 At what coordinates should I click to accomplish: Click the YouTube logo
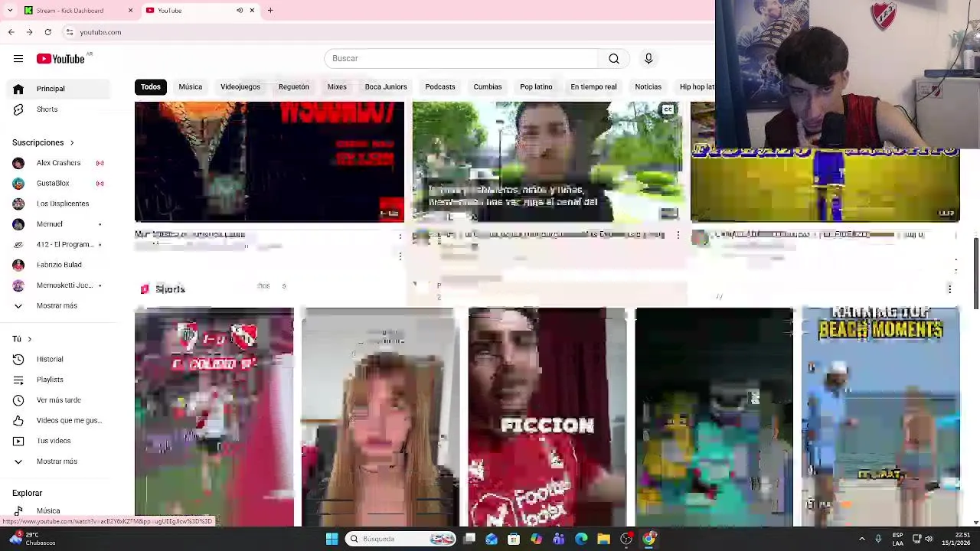point(60,59)
